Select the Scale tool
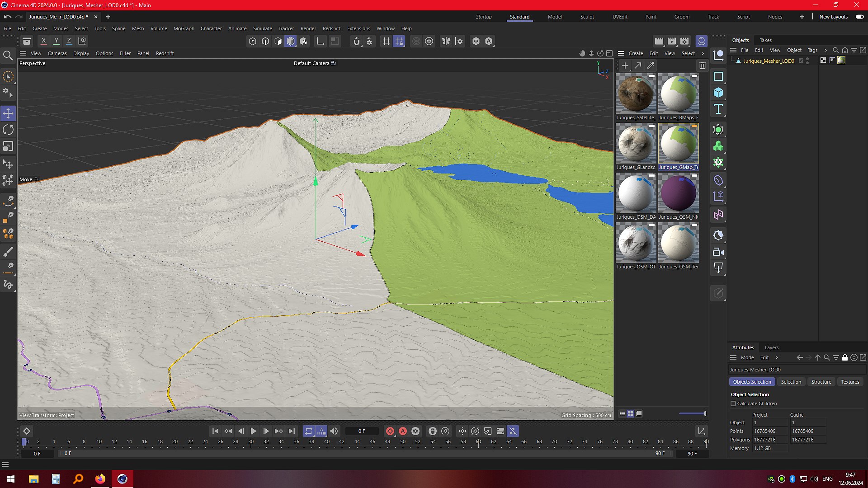The width and height of the screenshot is (868, 488). [8, 146]
